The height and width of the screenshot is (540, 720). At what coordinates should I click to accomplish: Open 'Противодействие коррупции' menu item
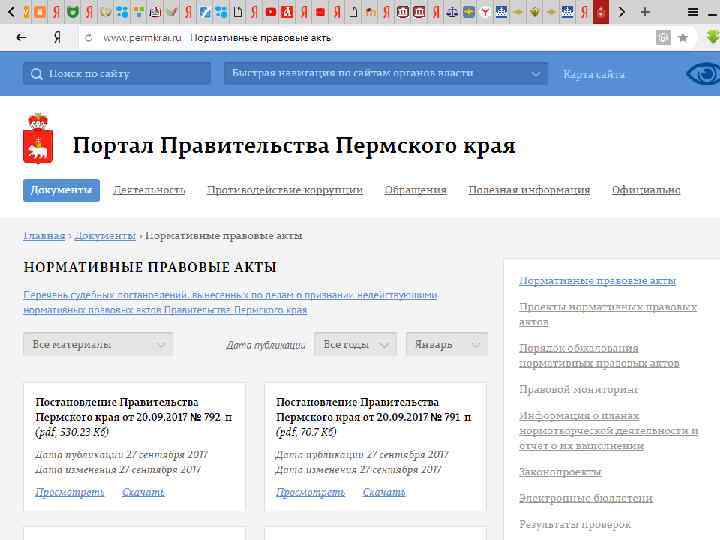pos(285,190)
